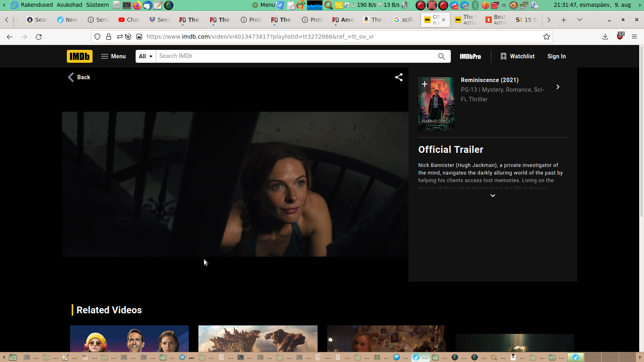Click the share icon above the video
Screen dimensions: 644x362
tap(398, 77)
